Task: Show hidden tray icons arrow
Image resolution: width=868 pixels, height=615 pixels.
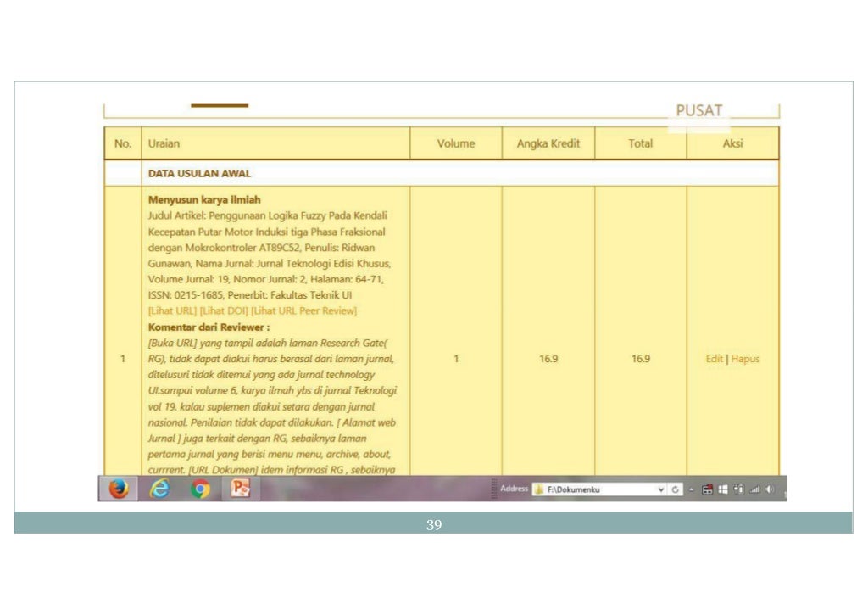Action: [x=691, y=489]
